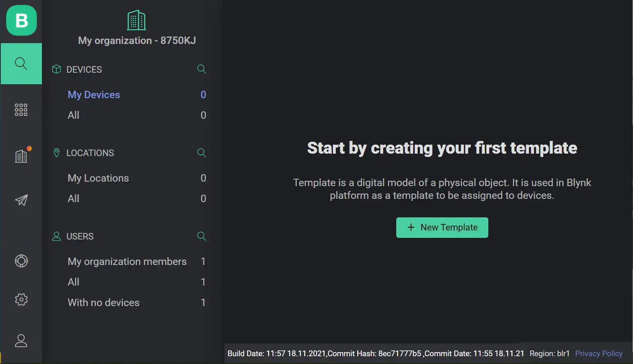Viewport: 633px width, 364px height.
Task: Open My Locations list
Action: (98, 178)
